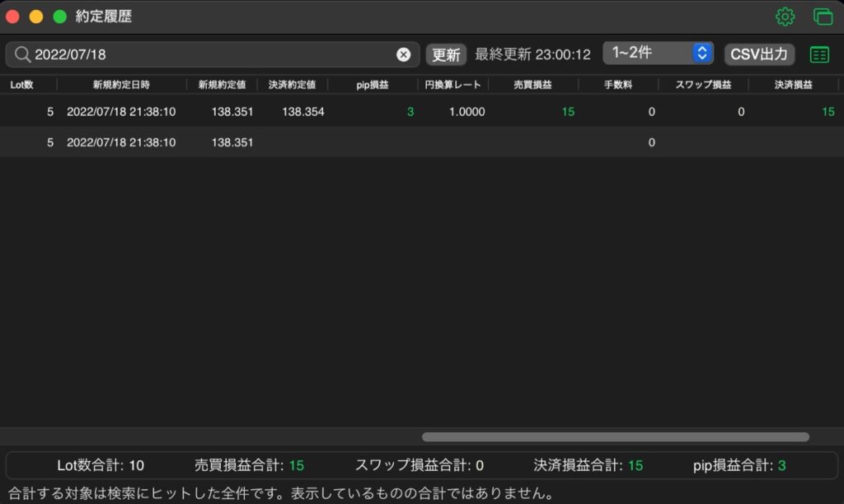
Task: Click the first row's 決済損益 value 15
Action: [828, 112]
